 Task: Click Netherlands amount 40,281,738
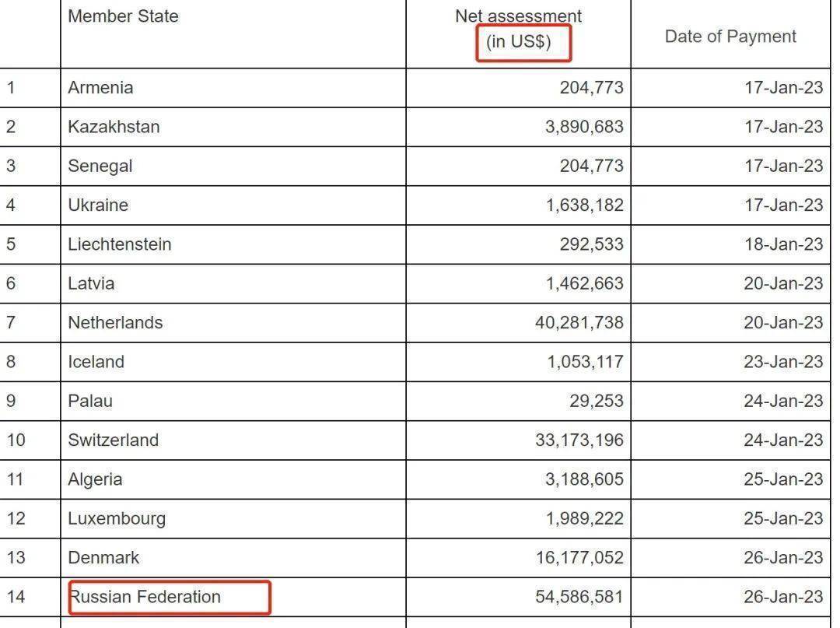[579, 322]
